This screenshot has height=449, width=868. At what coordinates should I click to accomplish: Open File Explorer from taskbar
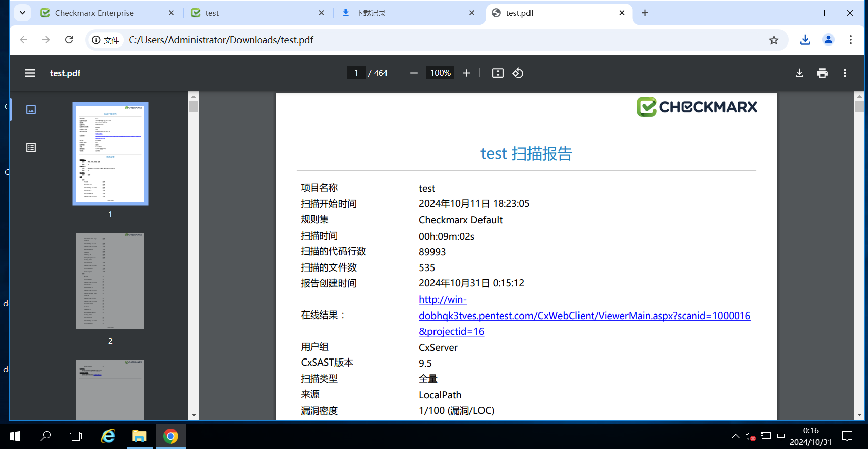[x=139, y=436]
